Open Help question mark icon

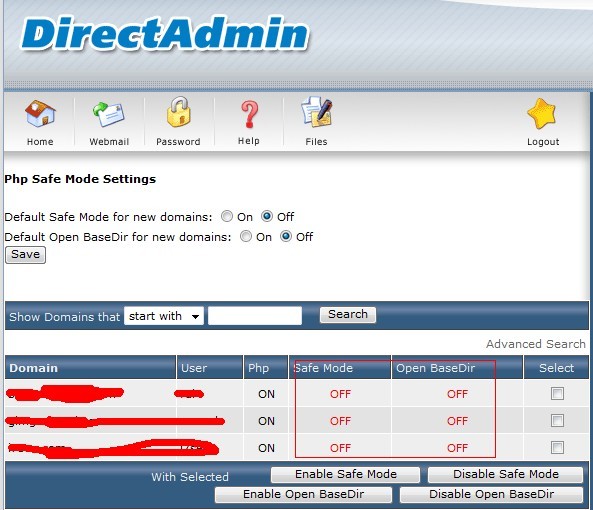(249, 114)
